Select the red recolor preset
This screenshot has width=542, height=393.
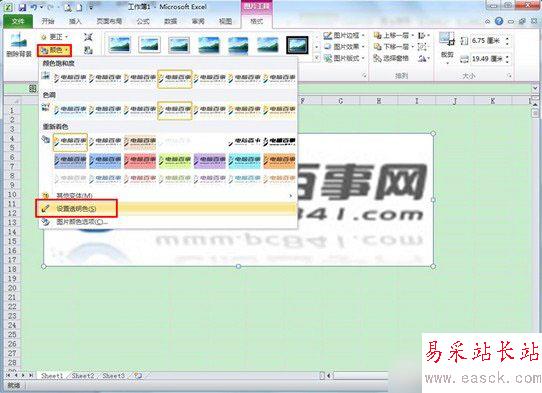[140, 161]
